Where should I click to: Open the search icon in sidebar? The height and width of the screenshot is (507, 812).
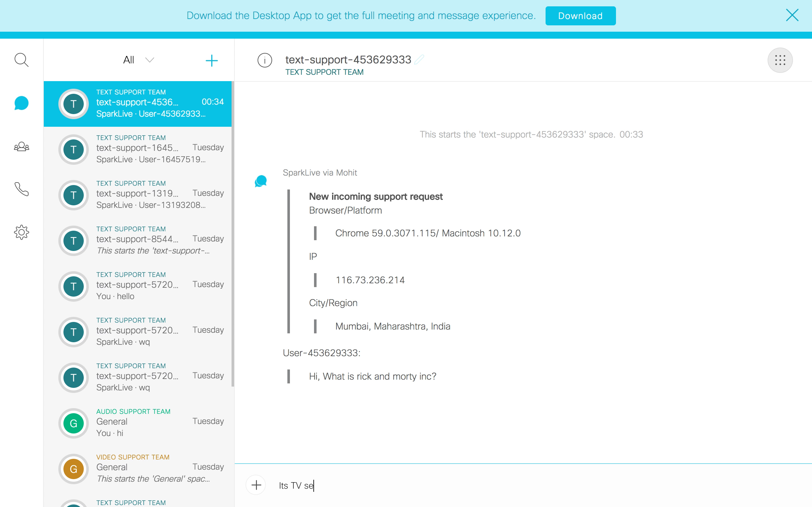[22, 60]
